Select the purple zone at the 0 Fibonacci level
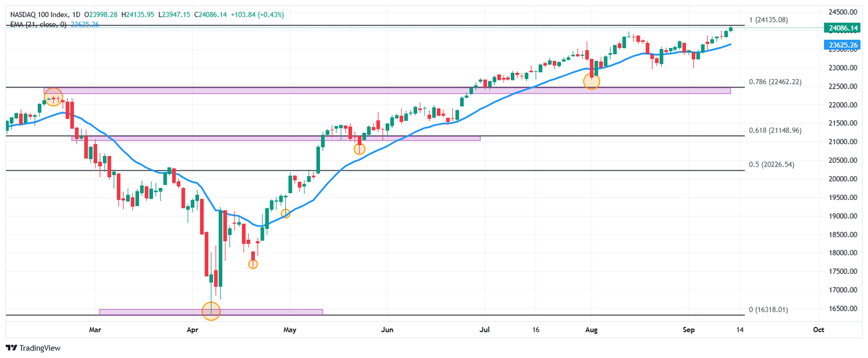Screen dimensions: 868x358 [x=211, y=312]
